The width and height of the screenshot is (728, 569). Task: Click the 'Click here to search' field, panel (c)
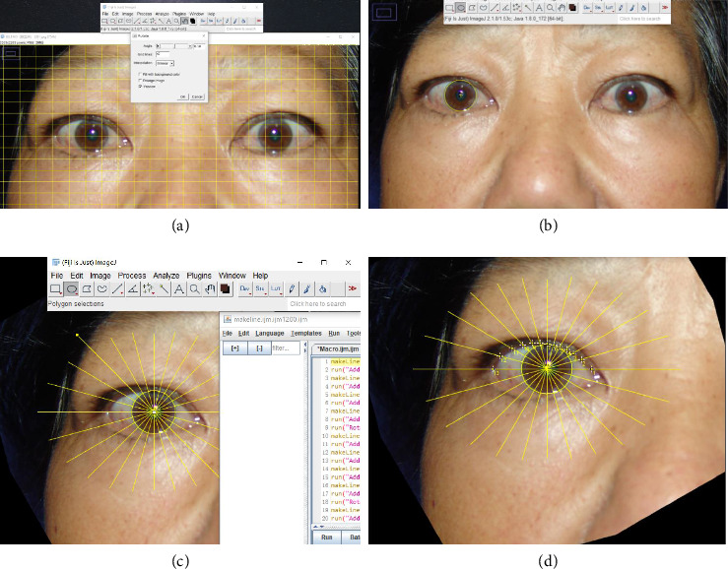[323, 304]
